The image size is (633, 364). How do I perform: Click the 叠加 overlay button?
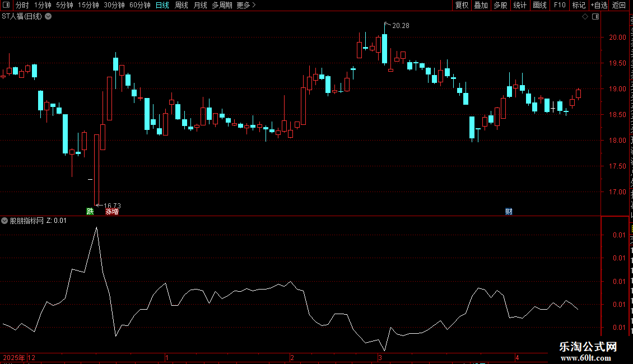481,5
